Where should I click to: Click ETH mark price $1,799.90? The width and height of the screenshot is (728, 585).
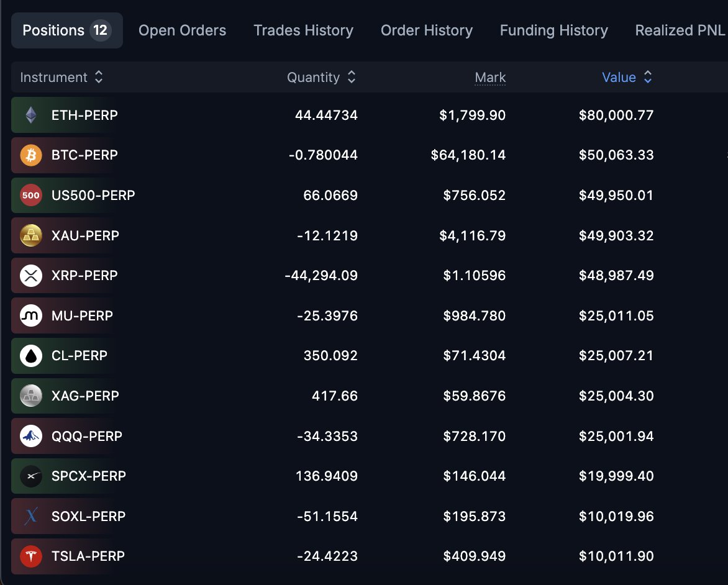(x=473, y=115)
